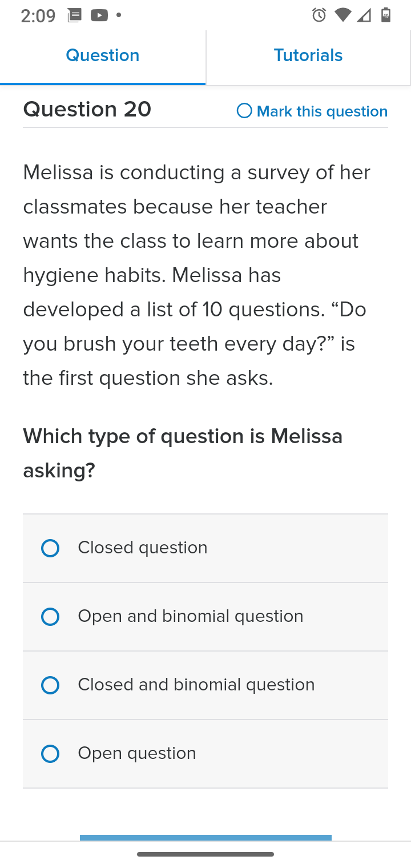Tap the battery status icon
This screenshot has height=868, width=411.
click(x=386, y=15)
